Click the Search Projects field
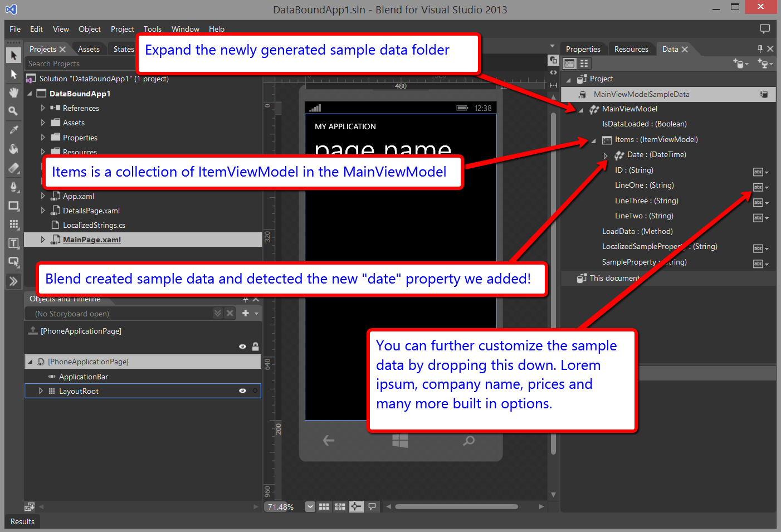The width and height of the screenshot is (781, 532). pos(78,64)
